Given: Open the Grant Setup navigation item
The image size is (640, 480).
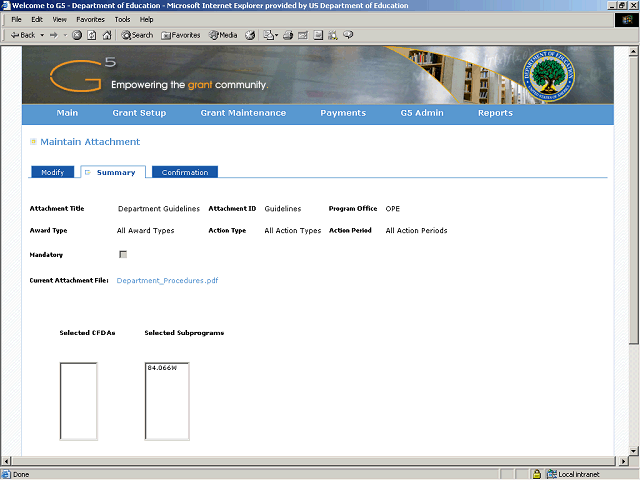Looking at the screenshot, I should pyautogui.click(x=139, y=113).
